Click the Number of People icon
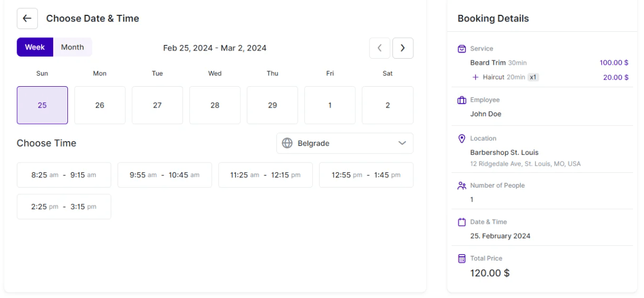 (461, 185)
